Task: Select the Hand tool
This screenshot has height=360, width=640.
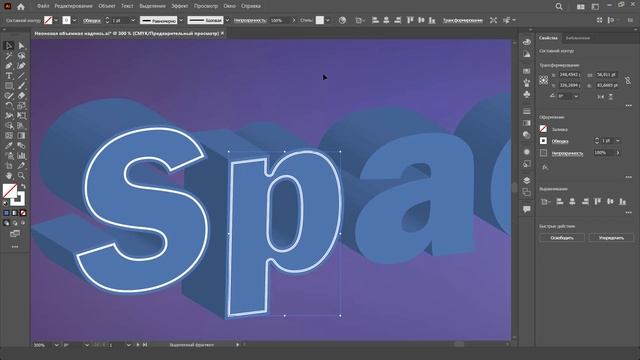Action: pyautogui.click(x=9, y=176)
